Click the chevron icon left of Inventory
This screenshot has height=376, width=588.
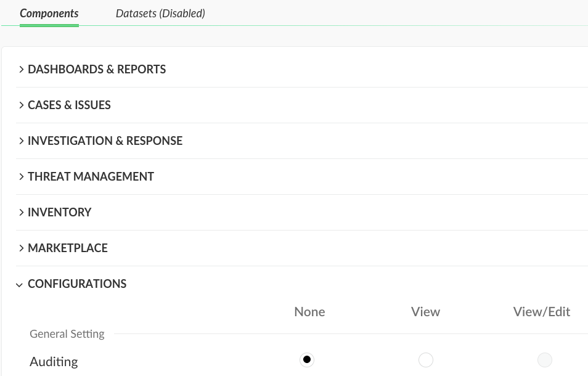click(x=22, y=213)
